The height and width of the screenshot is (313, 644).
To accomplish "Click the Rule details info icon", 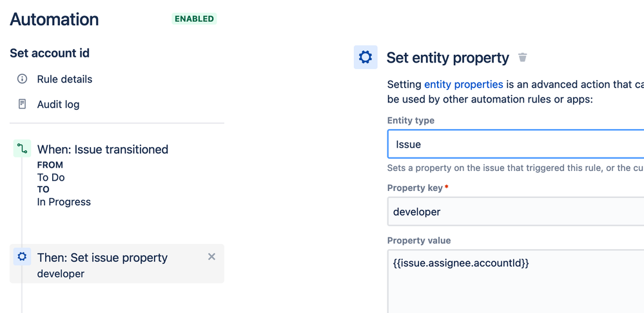I will coord(22,79).
